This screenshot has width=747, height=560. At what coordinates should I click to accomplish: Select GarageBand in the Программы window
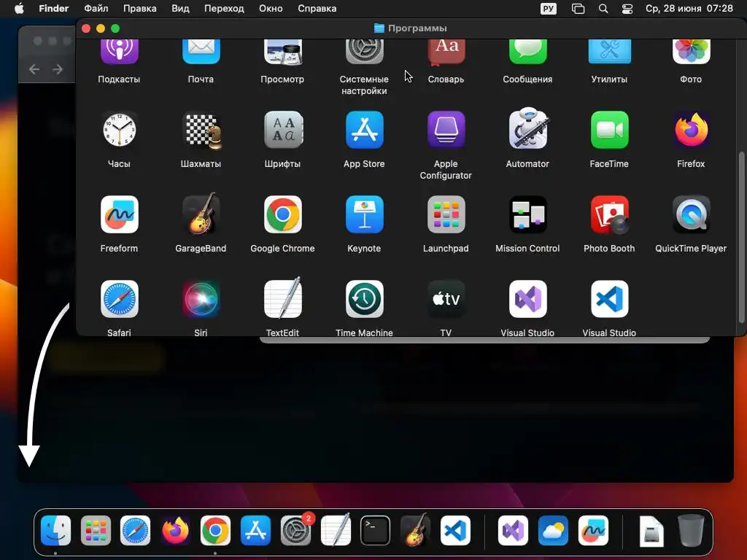tap(201, 214)
